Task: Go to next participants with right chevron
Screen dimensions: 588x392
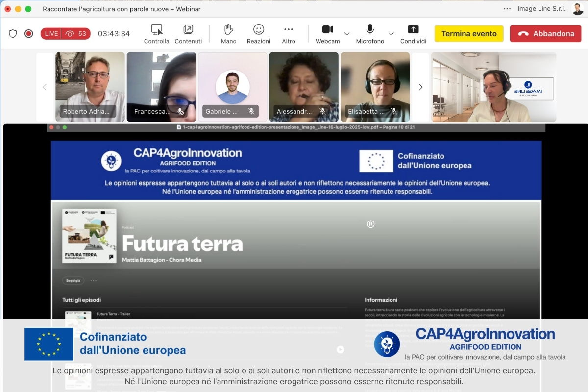Action: 420,87
